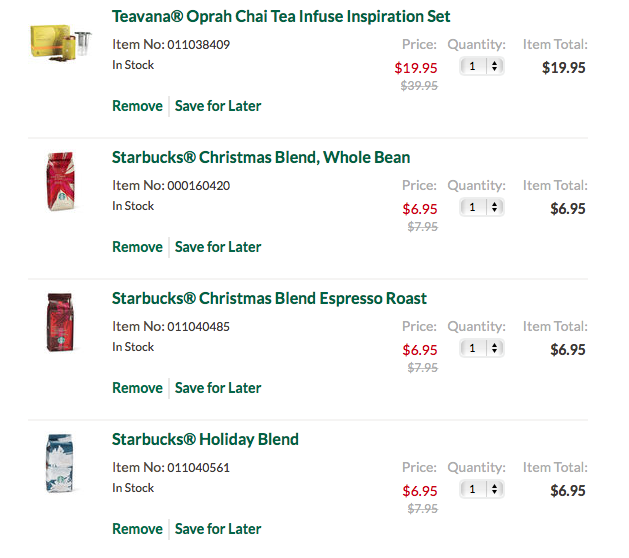The width and height of the screenshot is (629, 558).
Task: Save Christmas Blend Espresso Roast for later
Action: tap(218, 388)
